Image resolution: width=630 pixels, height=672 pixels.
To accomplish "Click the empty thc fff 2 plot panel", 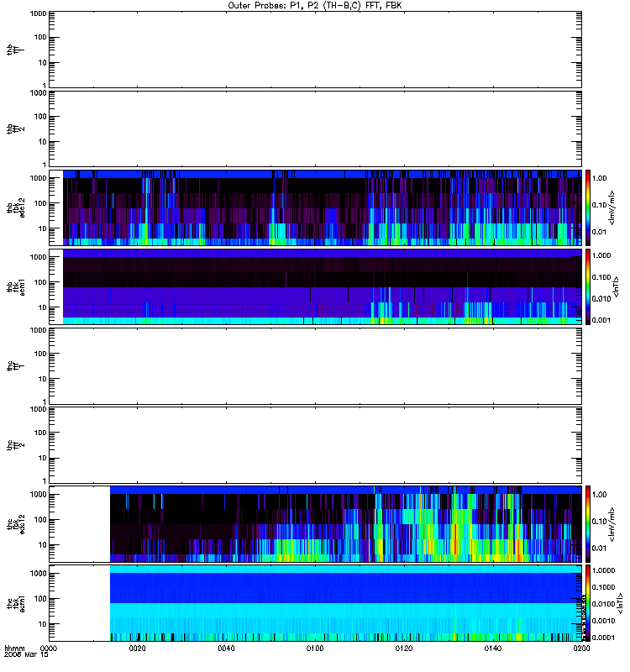I will (x=316, y=445).
